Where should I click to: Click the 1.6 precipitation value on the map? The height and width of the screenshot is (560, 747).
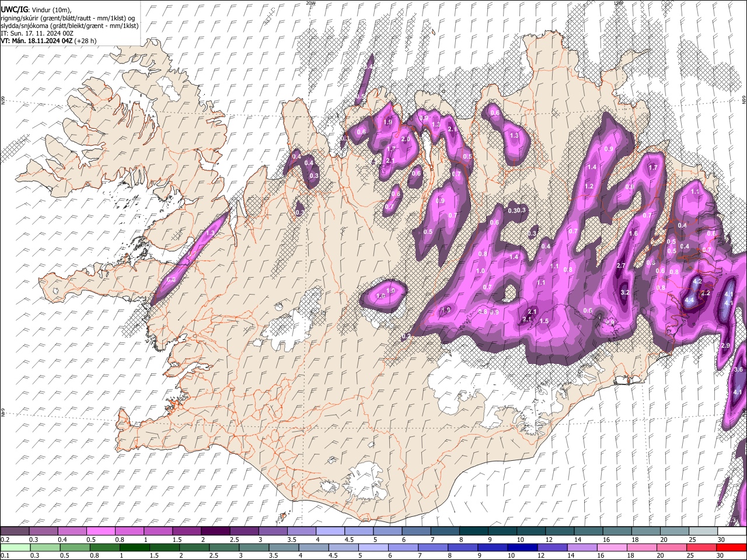click(x=633, y=233)
